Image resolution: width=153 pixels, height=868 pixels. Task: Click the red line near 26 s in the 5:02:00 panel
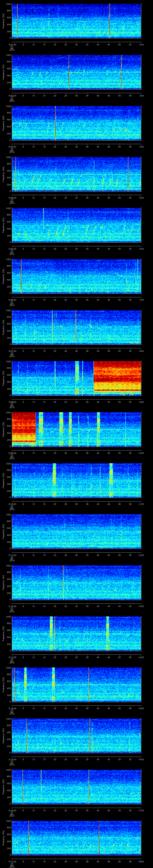tap(69, 72)
